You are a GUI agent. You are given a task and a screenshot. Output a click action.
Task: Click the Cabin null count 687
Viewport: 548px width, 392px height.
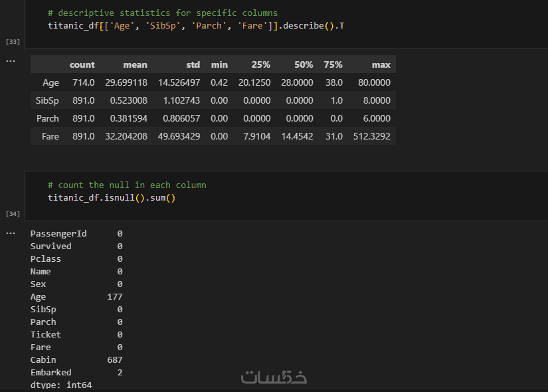[x=114, y=359]
